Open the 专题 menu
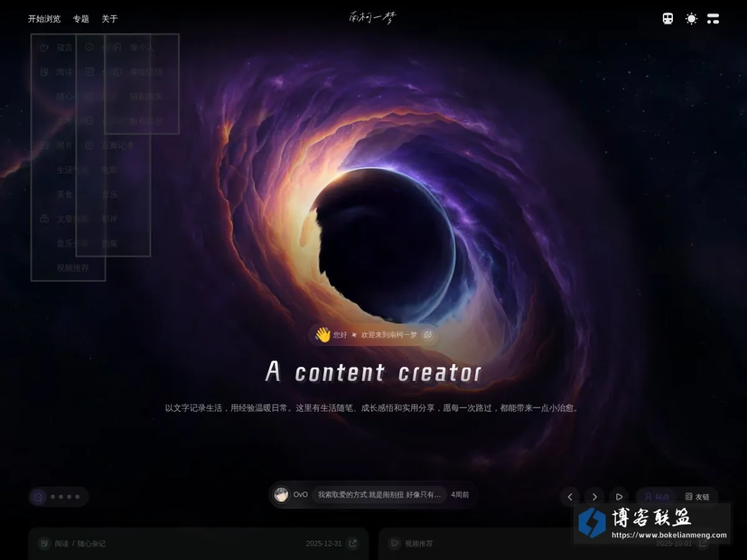Viewport: 747px width, 560px height. [x=81, y=19]
